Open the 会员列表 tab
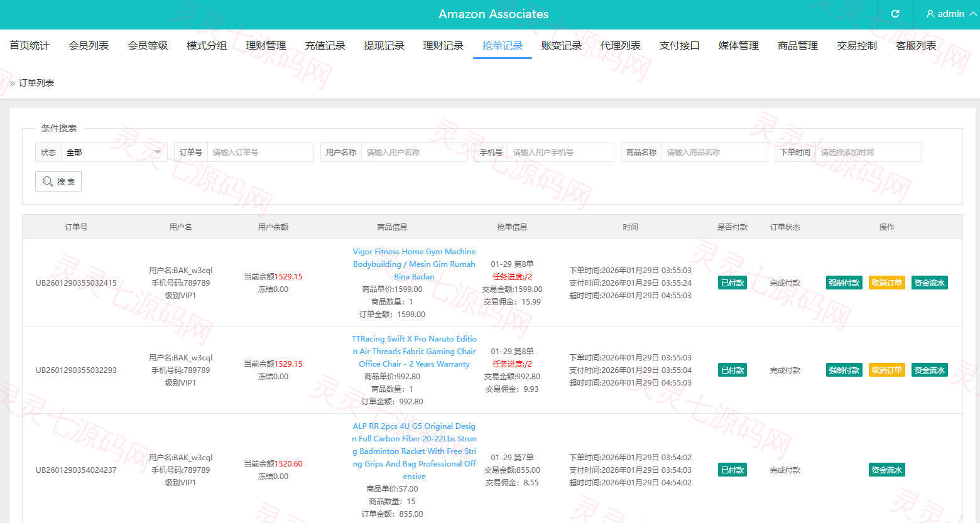 tap(89, 45)
